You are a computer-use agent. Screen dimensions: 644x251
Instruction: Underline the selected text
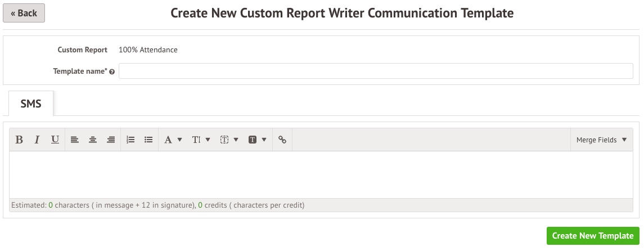55,140
